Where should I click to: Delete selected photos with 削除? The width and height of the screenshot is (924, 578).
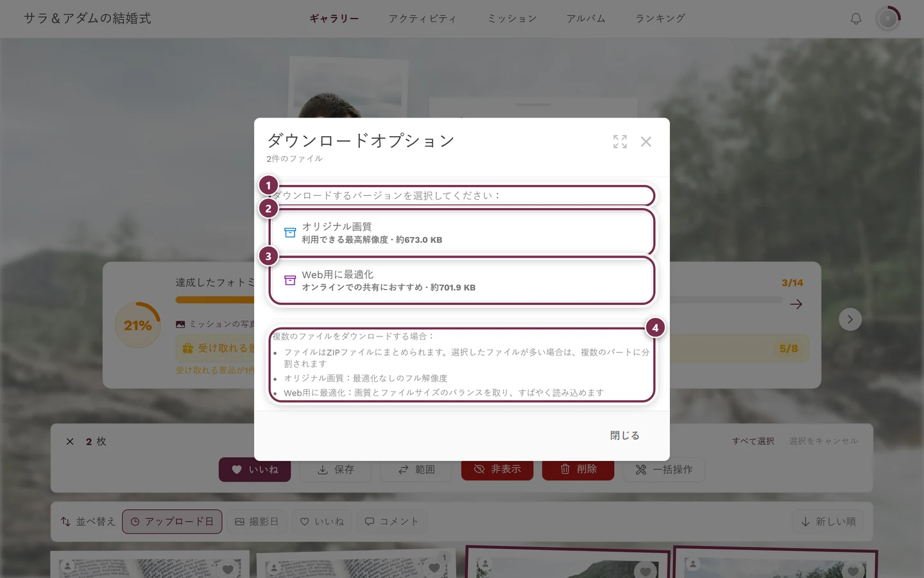coord(578,469)
